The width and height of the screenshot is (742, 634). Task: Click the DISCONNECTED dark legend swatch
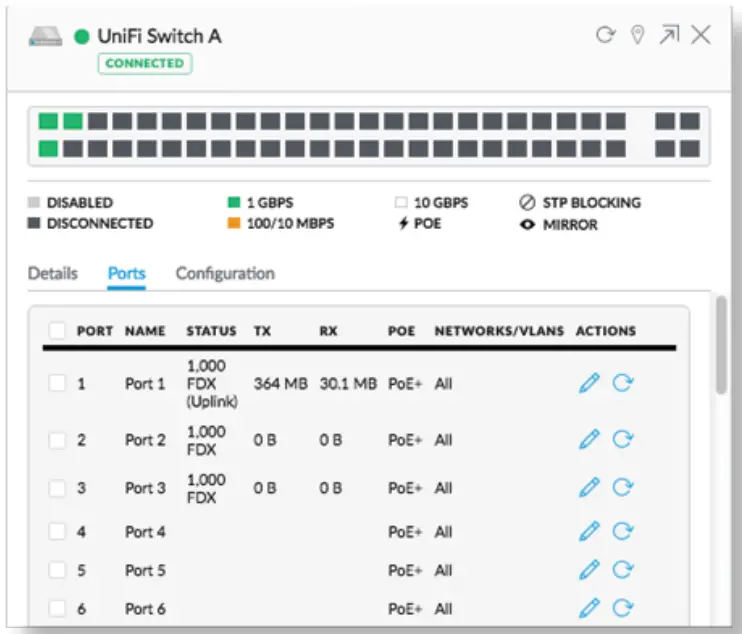(34, 223)
